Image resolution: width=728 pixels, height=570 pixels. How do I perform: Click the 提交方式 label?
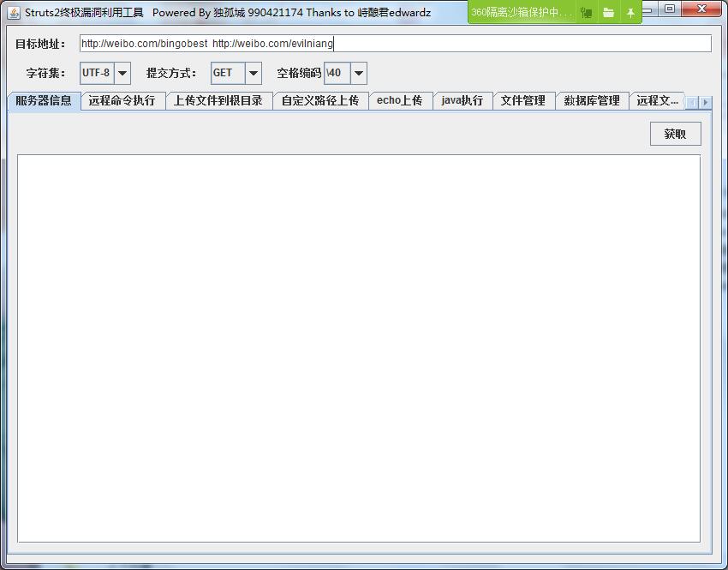171,74
